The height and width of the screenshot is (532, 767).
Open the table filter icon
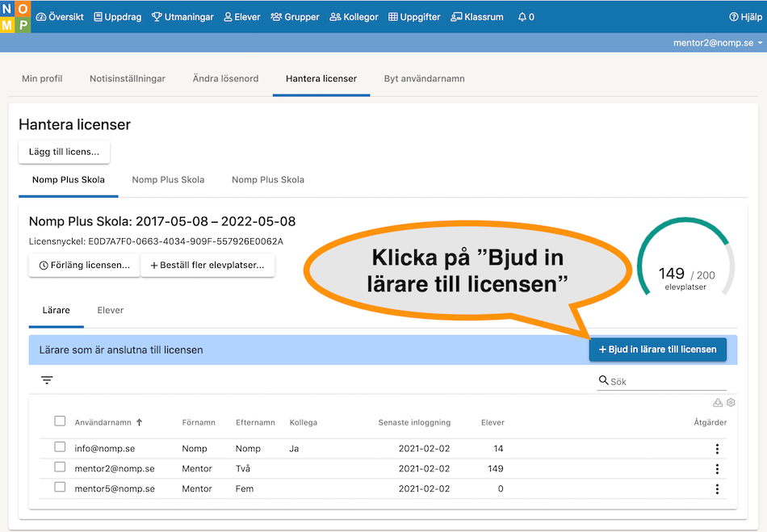[x=47, y=380]
